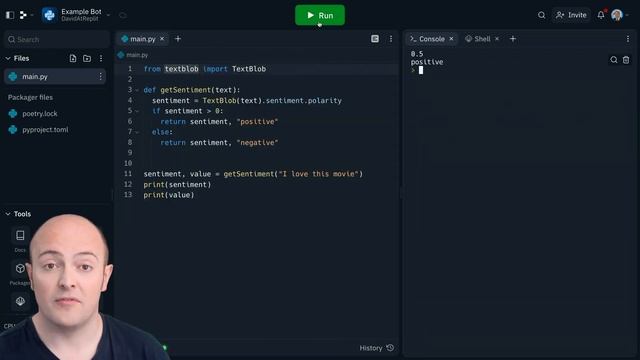Close the Shell tab
Image resolution: width=640 pixels, height=360 pixels.
497,39
